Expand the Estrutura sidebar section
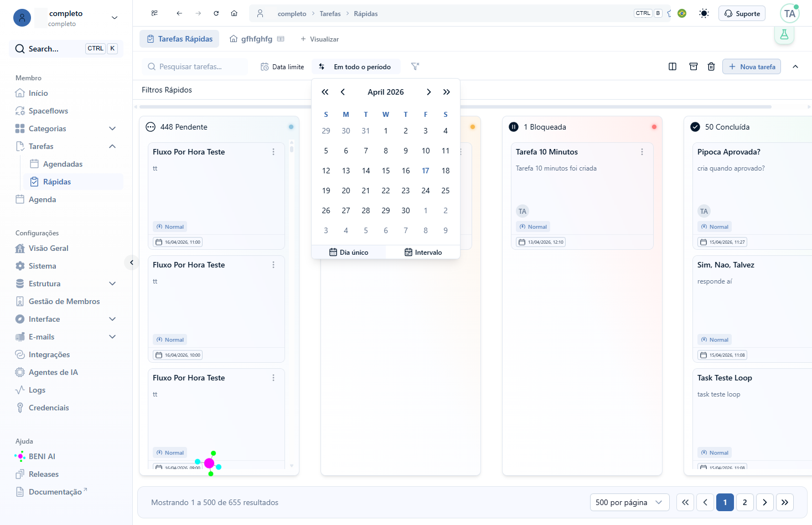Viewport: 812px width, 525px height. pos(112,284)
